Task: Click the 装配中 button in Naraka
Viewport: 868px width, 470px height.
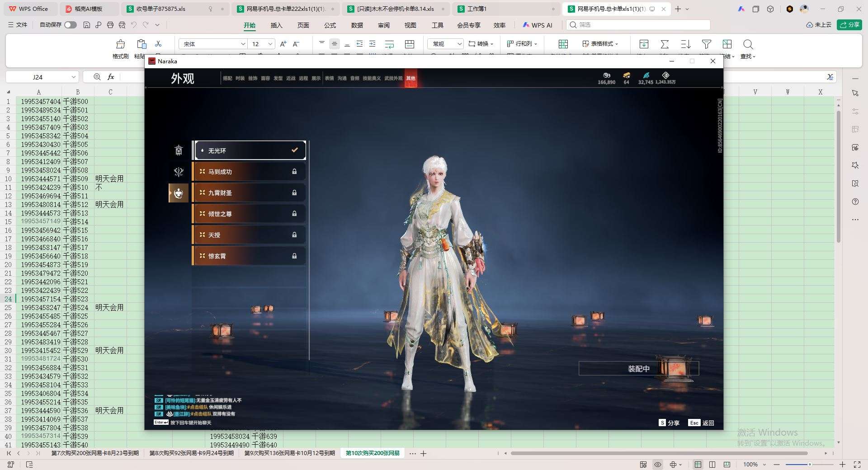Action: pyautogui.click(x=639, y=369)
